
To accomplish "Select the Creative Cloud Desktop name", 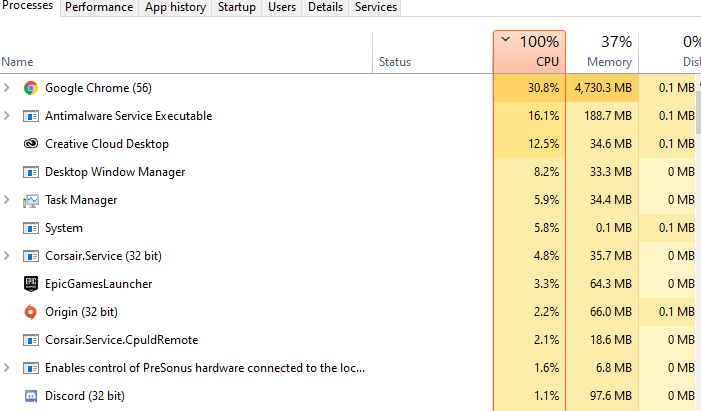I will 107,144.
